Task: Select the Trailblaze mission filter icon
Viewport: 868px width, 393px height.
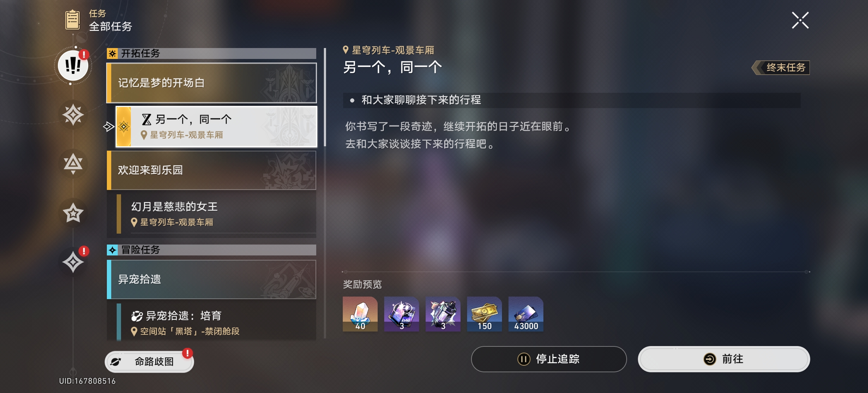Action: 73,115
